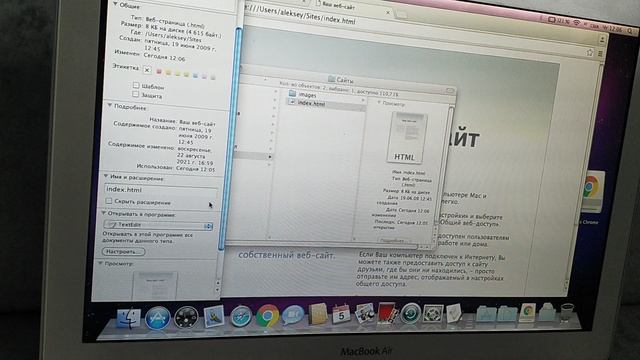
Task: Open the TextEdit application dropdown
Action: pyautogui.click(x=158, y=225)
